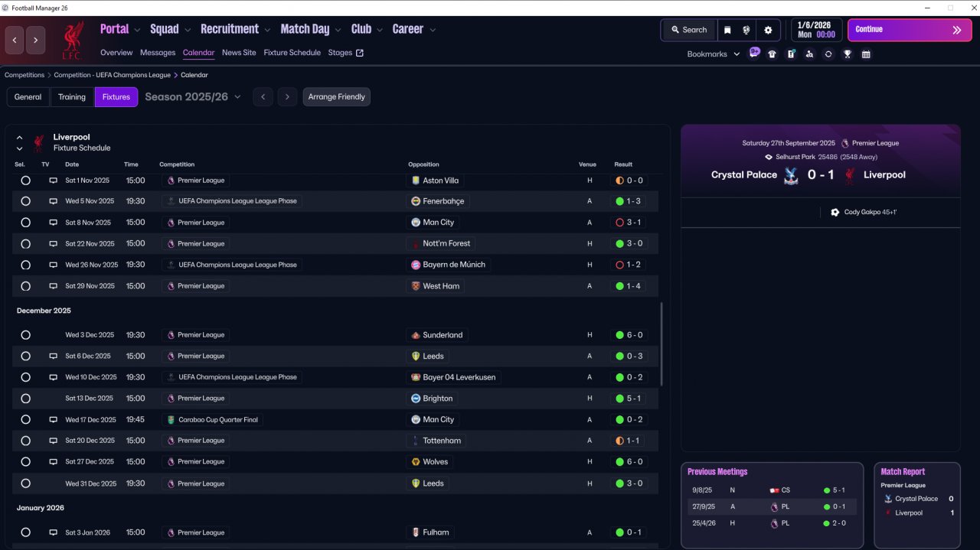
Task: Expand the Recruitment menu chevron
Action: coord(268,31)
